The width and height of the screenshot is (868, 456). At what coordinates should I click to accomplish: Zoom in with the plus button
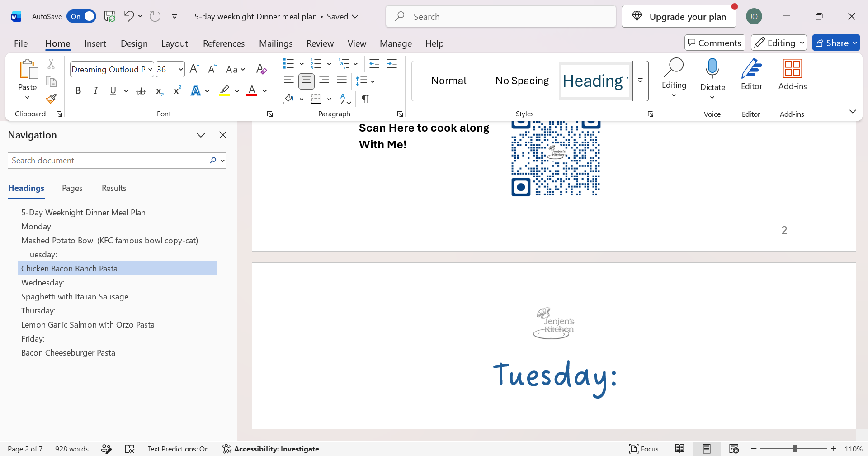click(x=834, y=449)
